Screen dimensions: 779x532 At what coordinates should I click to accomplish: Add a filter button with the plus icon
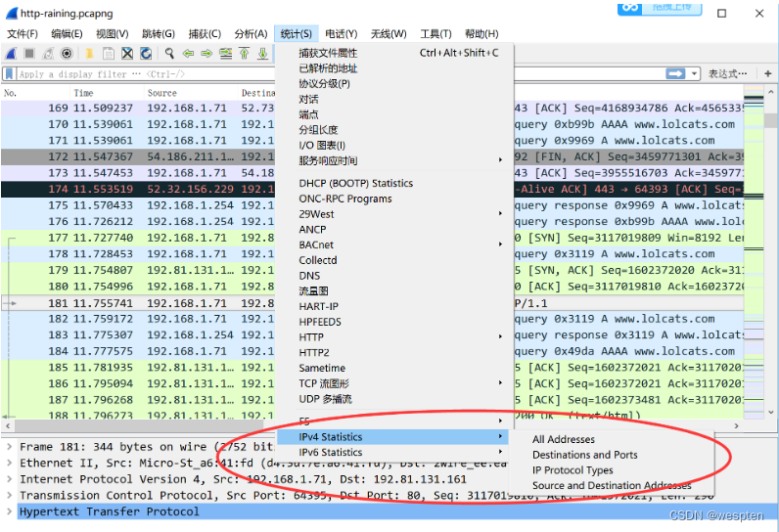(x=767, y=74)
